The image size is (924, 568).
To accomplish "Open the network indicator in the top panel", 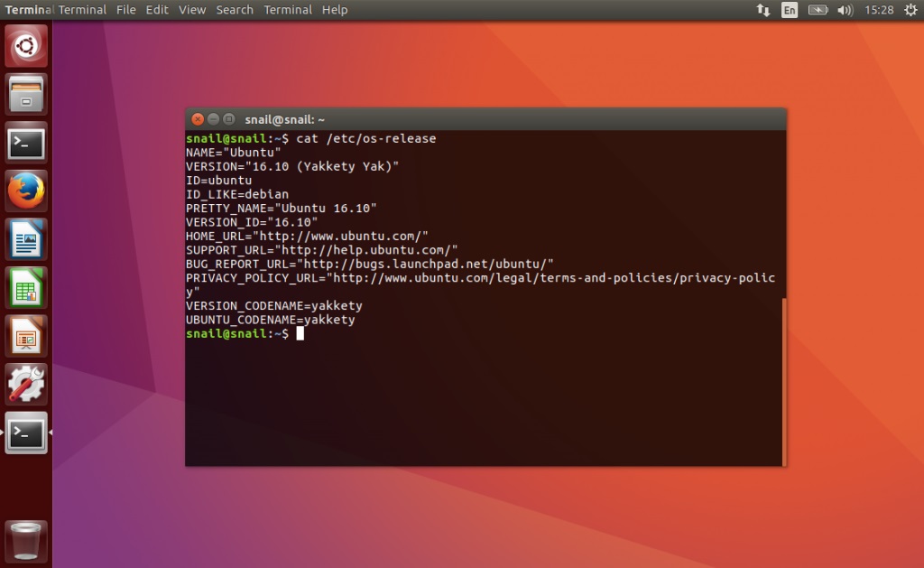I will click(x=763, y=10).
